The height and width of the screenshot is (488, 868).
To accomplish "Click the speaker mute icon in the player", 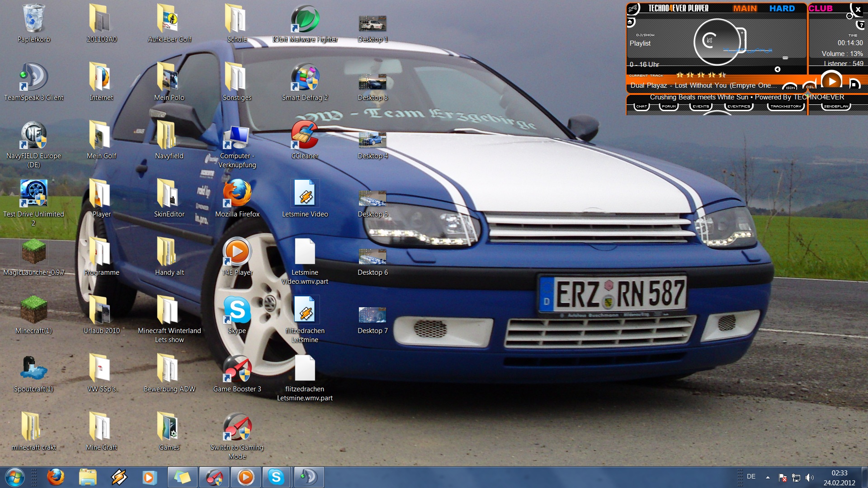I will point(778,69).
